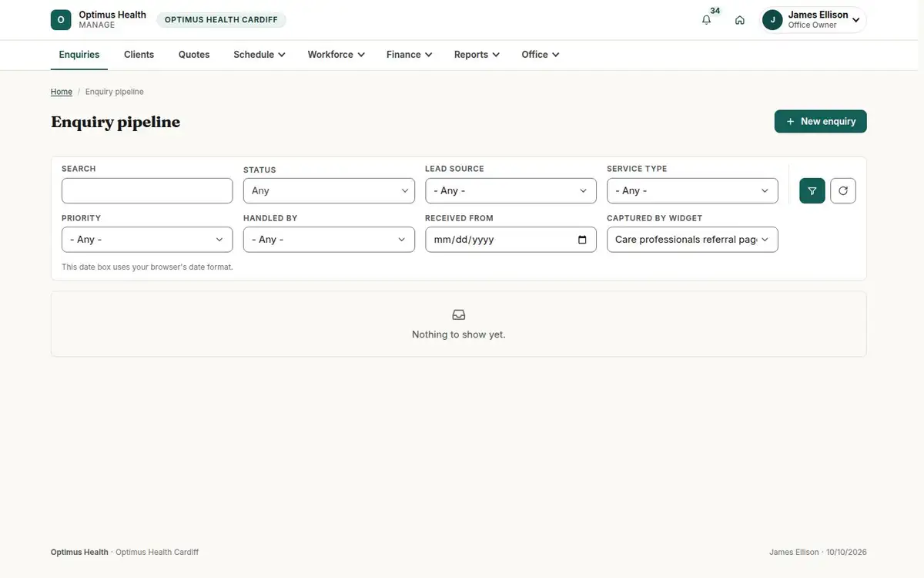Go to home via house icon
Screen dimensions: 924x578
click(740, 20)
